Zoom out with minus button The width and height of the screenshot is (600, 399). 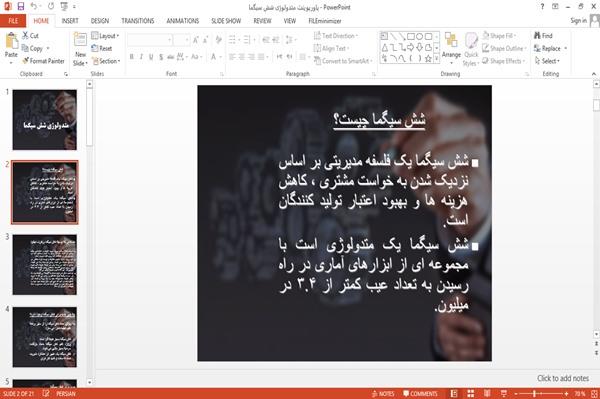[516, 394]
